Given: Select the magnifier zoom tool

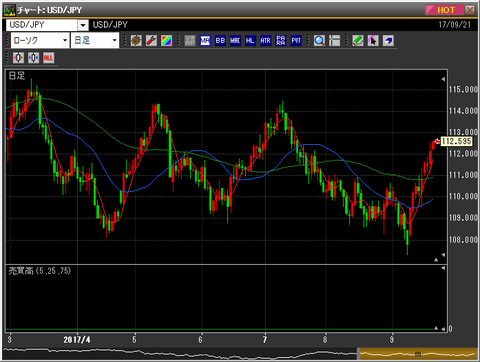Looking at the screenshot, I should click(x=319, y=41).
